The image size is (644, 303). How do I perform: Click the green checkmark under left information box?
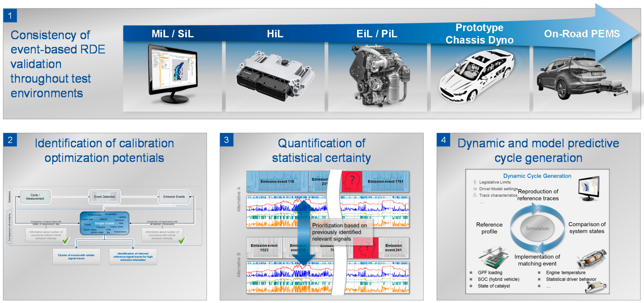(66, 241)
